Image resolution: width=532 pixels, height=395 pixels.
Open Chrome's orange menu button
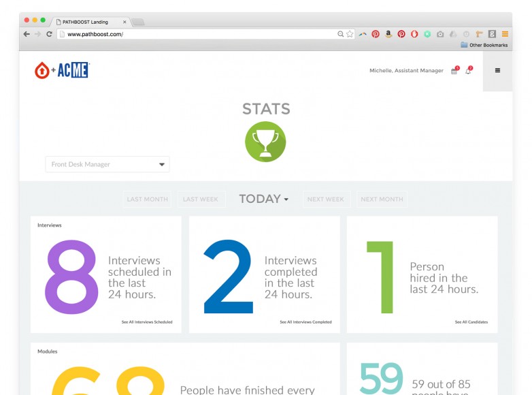(x=505, y=34)
